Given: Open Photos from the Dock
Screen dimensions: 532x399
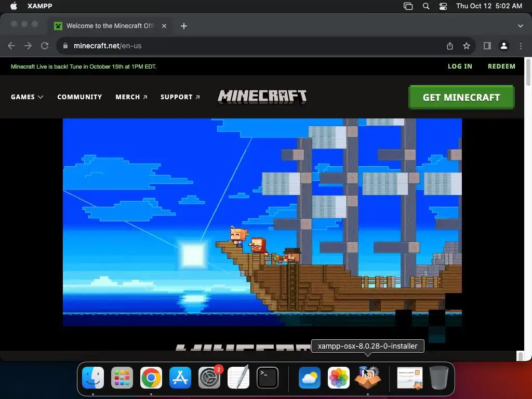Looking at the screenshot, I should point(339,378).
